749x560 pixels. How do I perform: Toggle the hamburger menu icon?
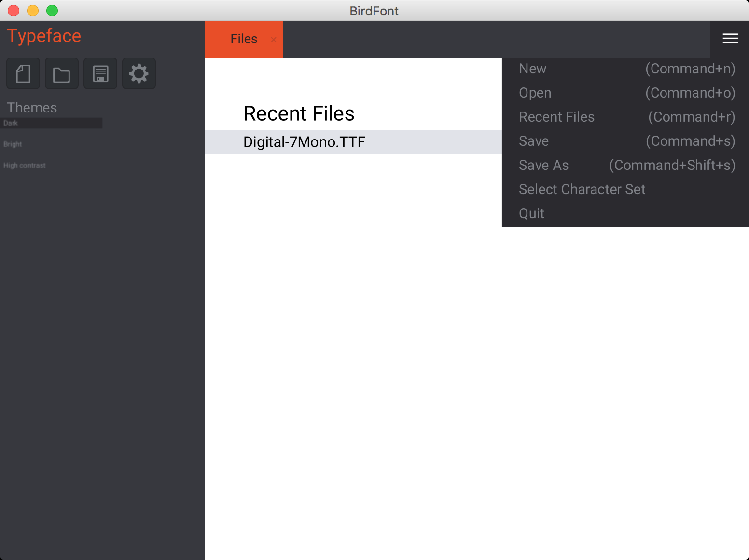click(x=730, y=39)
